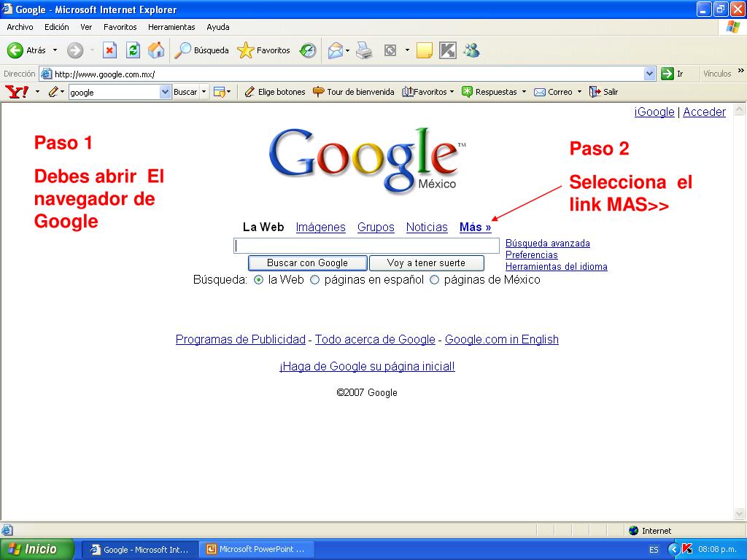Print the page with the printer icon
The image size is (747, 560).
coord(365,50)
